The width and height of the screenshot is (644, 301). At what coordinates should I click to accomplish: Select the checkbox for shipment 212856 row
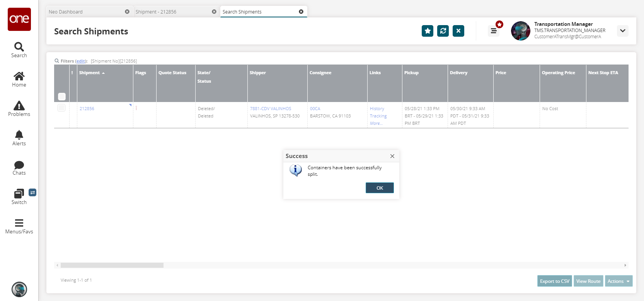(x=61, y=108)
